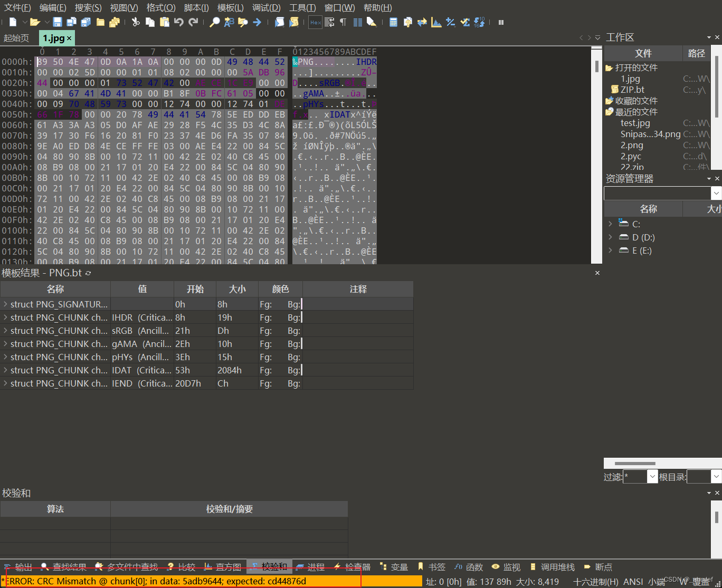Image resolution: width=722 pixels, height=588 pixels.
Task: Expand the sRGB chunk row
Action: [5, 331]
